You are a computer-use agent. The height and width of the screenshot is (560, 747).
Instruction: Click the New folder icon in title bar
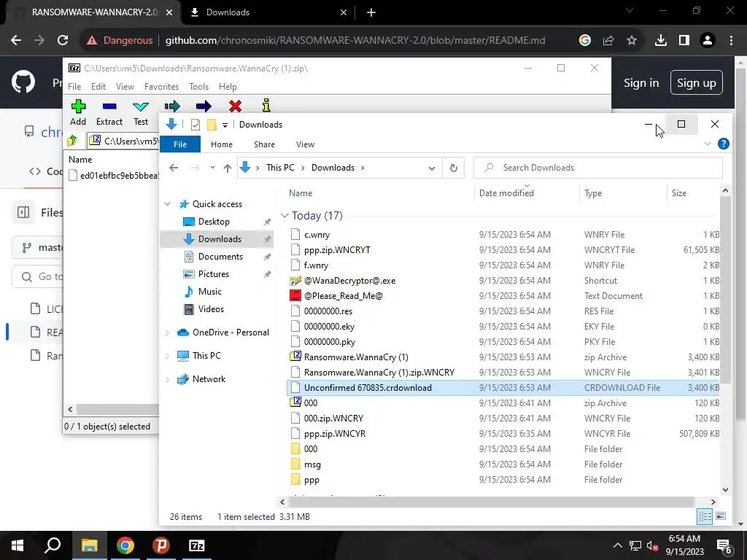coord(212,125)
